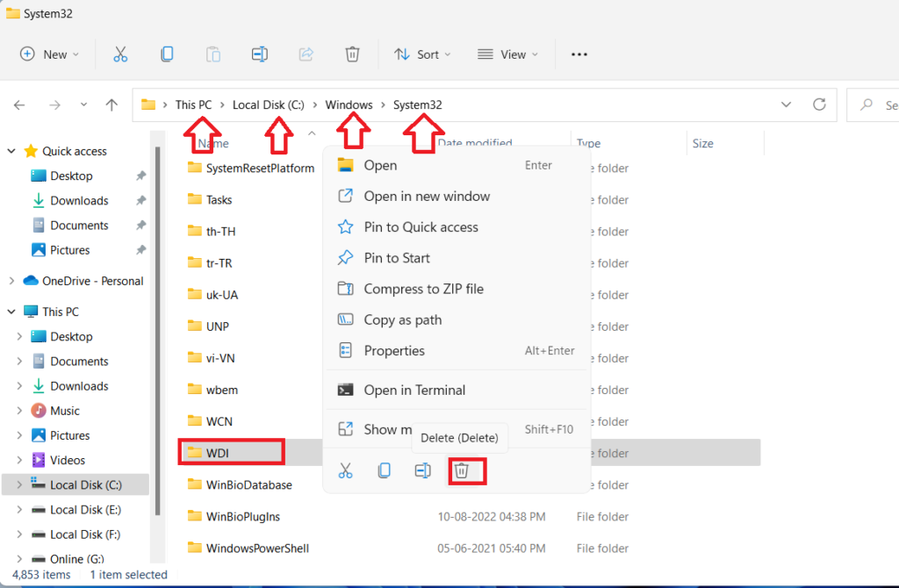The image size is (899, 588).
Task: Click the pin icon beside Quick access Desktop
Action: [x=140, y=176]
